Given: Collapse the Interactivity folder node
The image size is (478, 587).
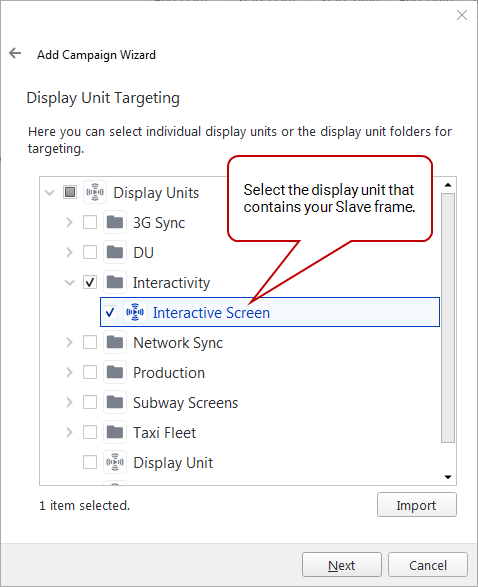Looking at the screenshot, I should point(70,283).
